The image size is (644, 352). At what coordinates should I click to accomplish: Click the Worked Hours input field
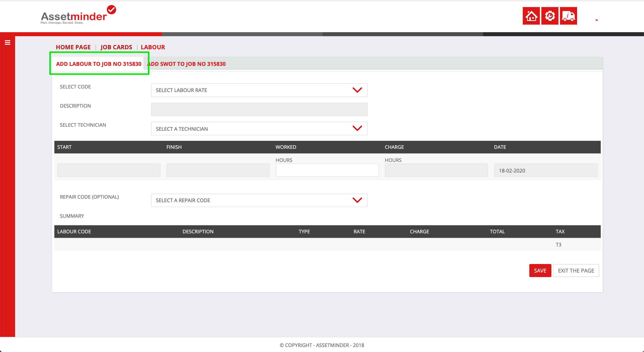coord(327,170)
